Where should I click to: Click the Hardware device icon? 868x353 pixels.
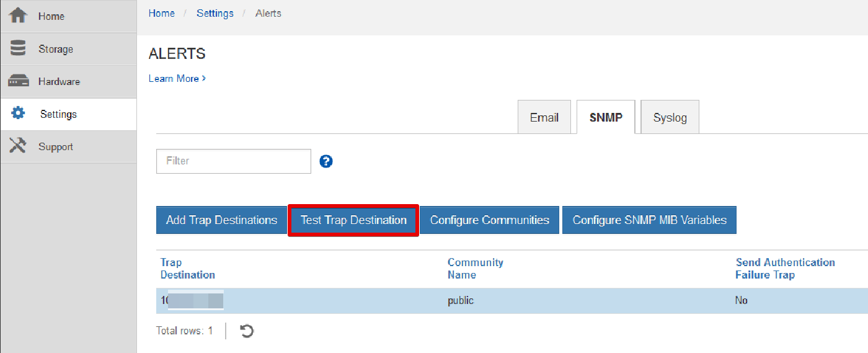click(x=18, y=81)
